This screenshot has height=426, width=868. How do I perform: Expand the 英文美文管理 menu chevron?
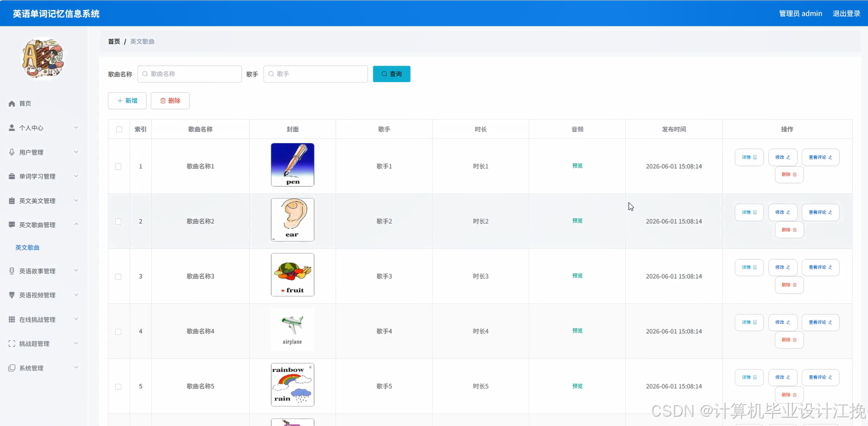point(76,201)
